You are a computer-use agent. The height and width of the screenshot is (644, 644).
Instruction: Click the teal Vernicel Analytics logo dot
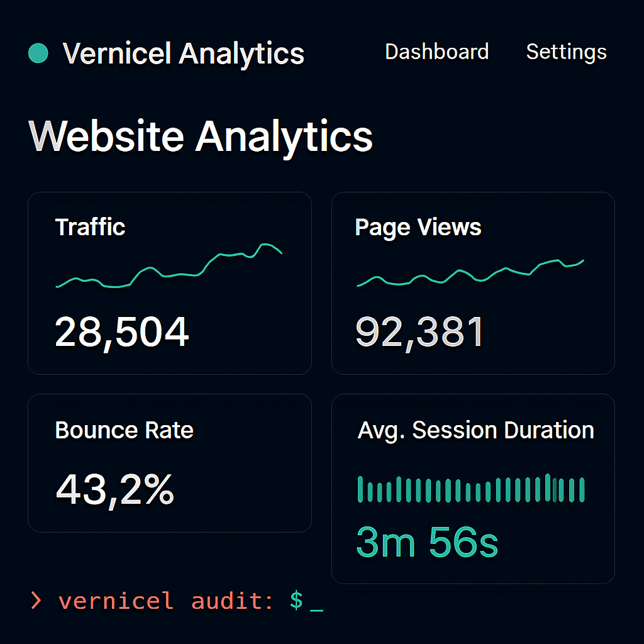click(x=38, y=53)
